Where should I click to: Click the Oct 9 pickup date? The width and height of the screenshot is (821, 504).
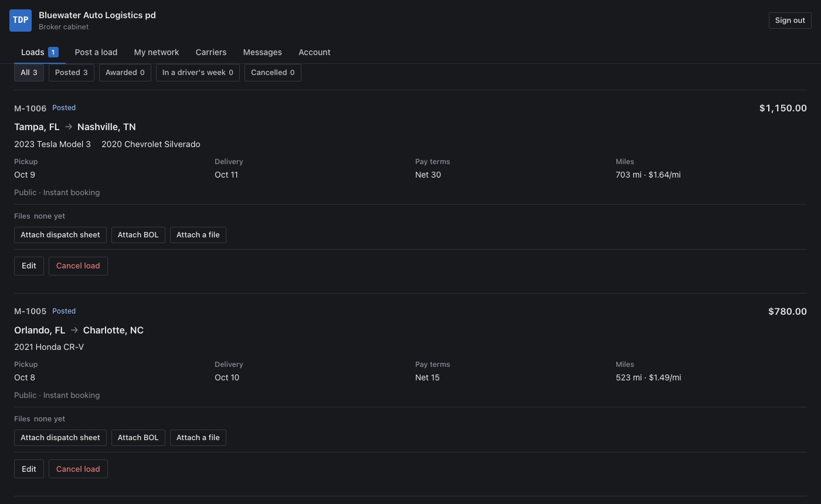tap(25, 175)
